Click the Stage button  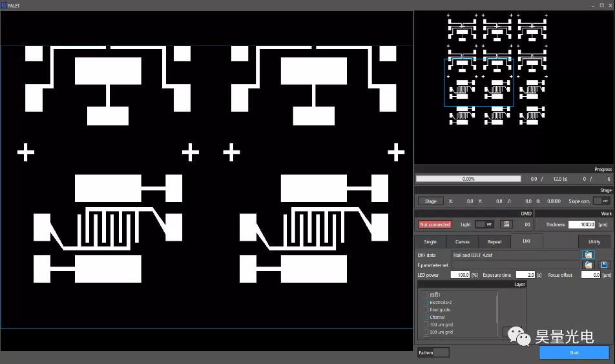(x=430, y=201)
